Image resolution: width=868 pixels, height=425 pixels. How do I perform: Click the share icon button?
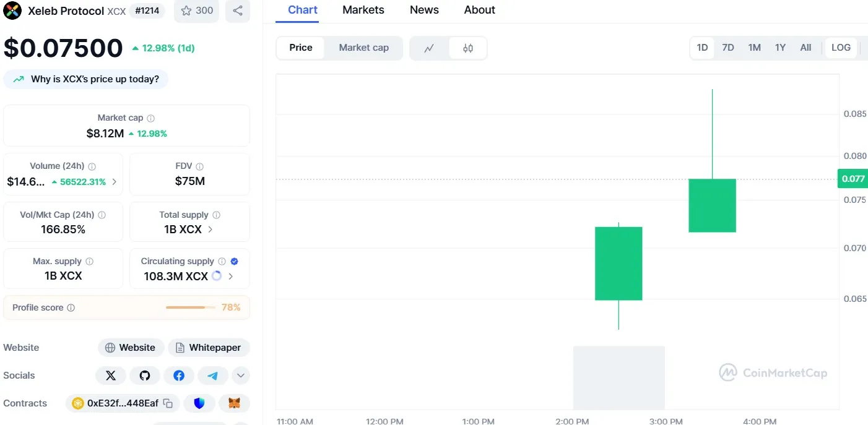[x=238, y=11]
